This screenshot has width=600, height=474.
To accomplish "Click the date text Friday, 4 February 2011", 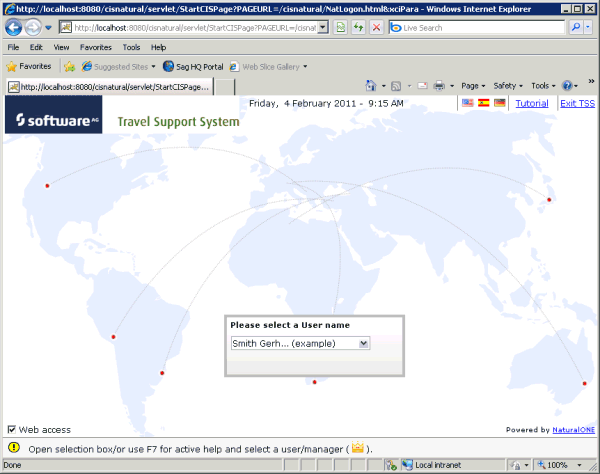I will coord(302,103).
